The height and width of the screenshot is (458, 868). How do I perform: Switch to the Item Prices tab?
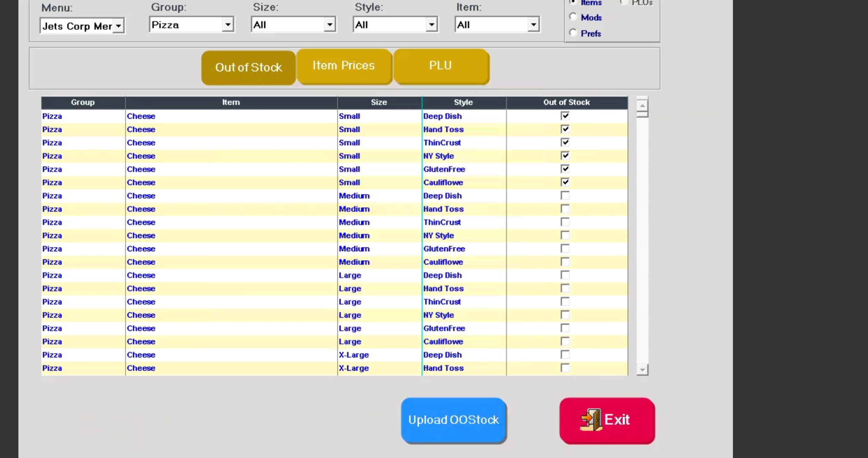(x=344, y=66)
